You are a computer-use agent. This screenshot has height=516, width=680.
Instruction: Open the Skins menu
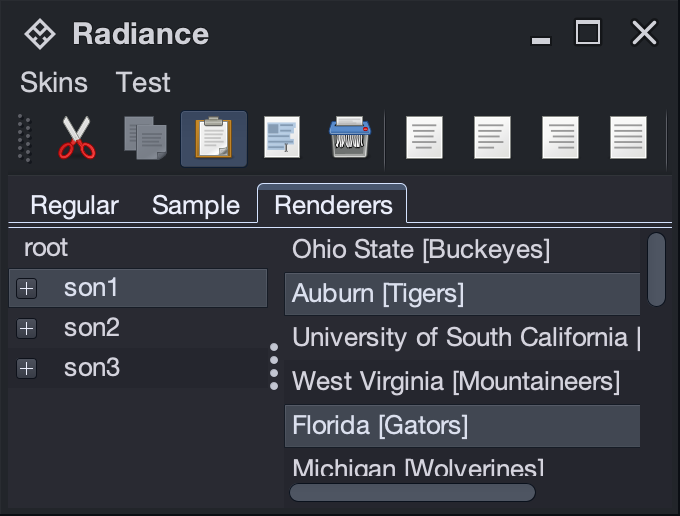54,82
